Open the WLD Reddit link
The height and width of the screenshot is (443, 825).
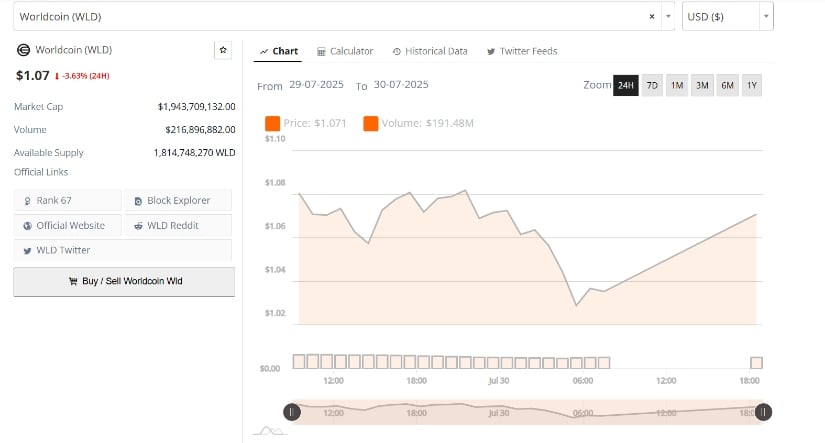pyautogui.click(x=178, y=225)
